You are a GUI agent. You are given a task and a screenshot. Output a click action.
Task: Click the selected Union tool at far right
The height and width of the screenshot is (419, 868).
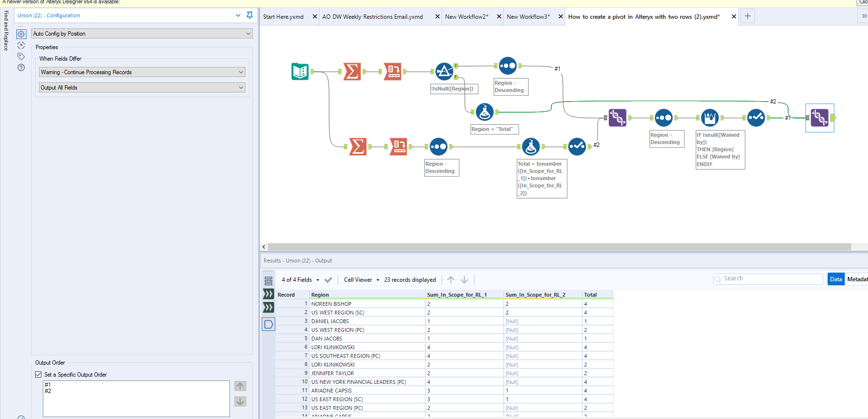coord(819,118)
